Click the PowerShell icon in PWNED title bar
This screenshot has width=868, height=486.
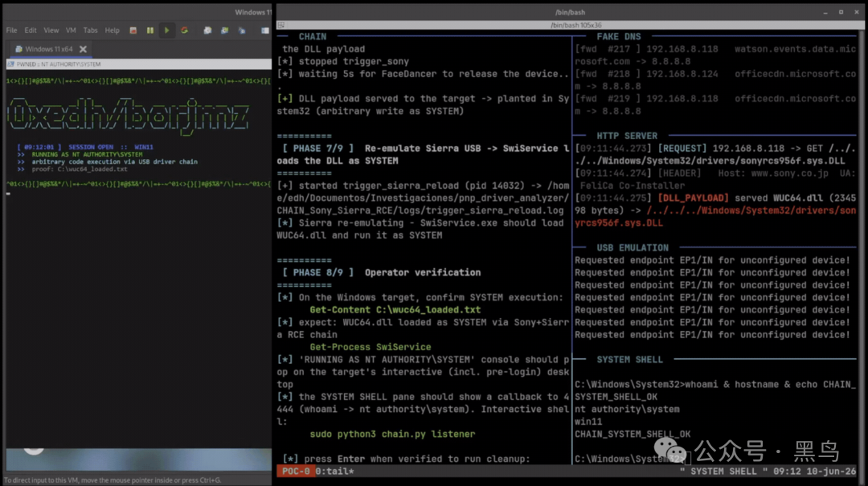pyautogui.click(x=11, y=64)
